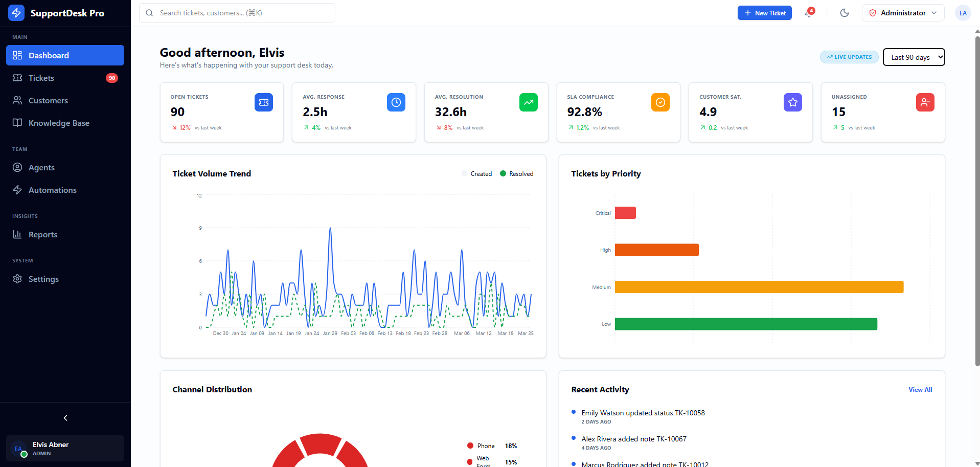Open Knowledge Base from the sidebar
The image size is (980, 467).
59,123
